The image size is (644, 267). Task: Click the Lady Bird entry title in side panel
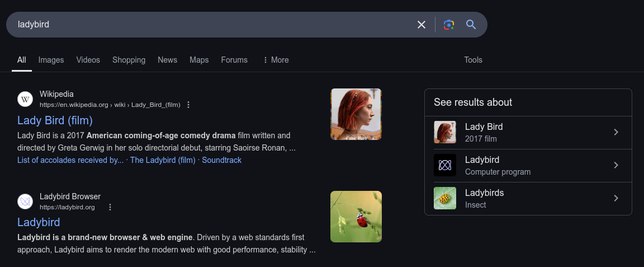point(484,127)
